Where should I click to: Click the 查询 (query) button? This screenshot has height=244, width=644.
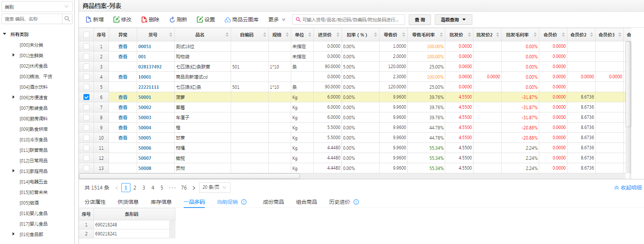point(420,20)
